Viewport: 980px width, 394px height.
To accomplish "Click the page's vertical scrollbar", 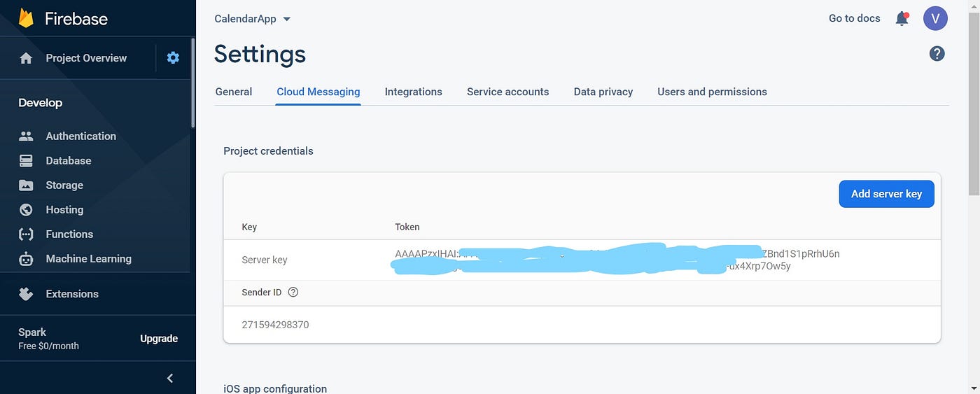I will (x=974, y=105).
